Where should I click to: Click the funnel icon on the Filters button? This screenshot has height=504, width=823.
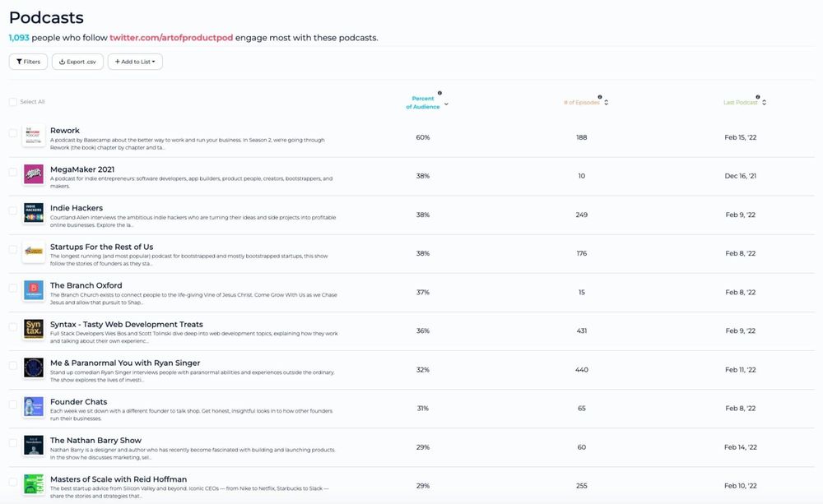(x=18, y=61)
